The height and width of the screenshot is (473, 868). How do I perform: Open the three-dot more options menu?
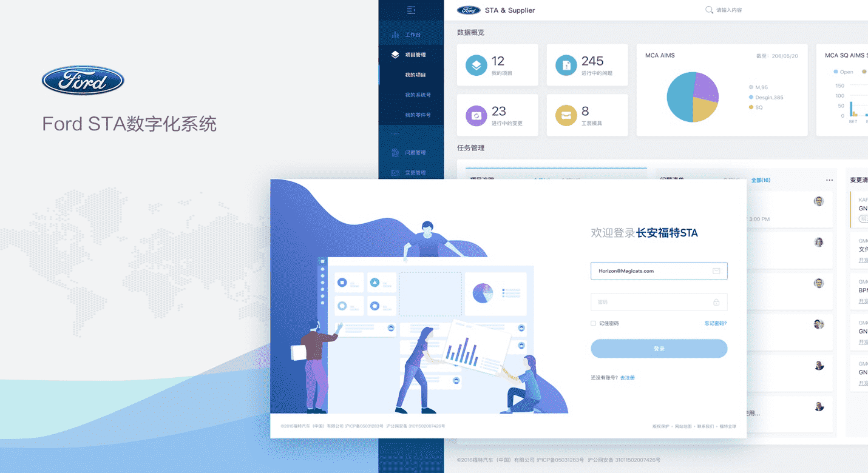[x=829, y=180]
